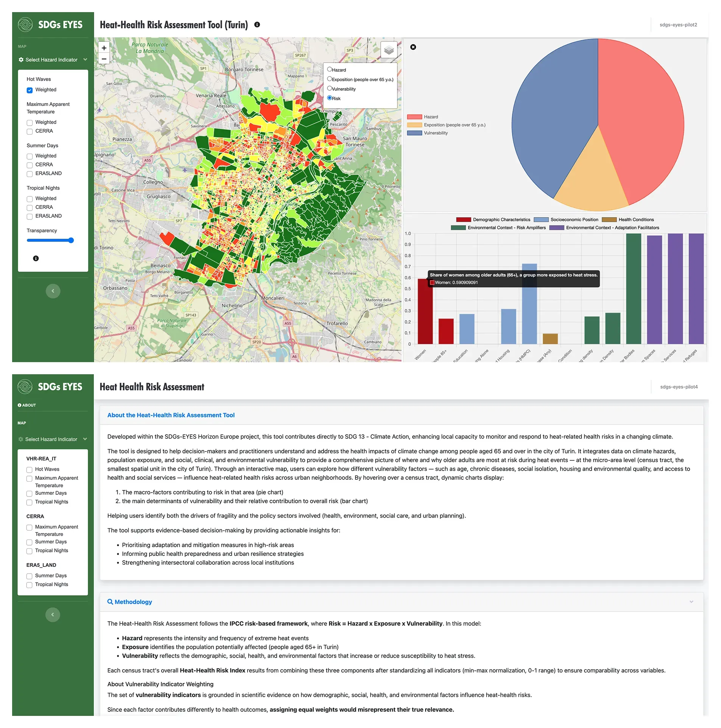Select the Hazard radio option
Image resolution: width=721 pixels, height=728 pixels.
click(330, 69)
